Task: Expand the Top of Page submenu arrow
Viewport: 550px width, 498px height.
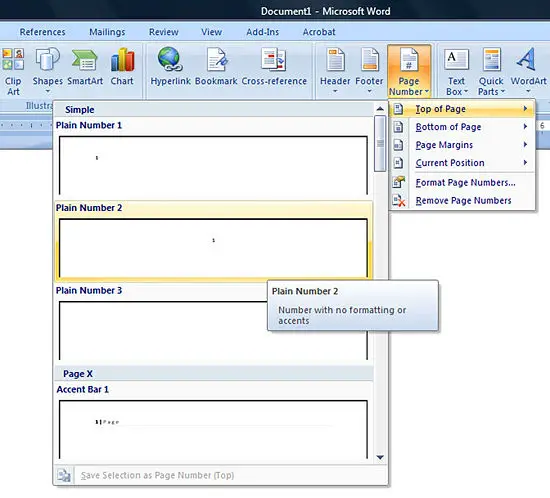Action: pos(525,109)
